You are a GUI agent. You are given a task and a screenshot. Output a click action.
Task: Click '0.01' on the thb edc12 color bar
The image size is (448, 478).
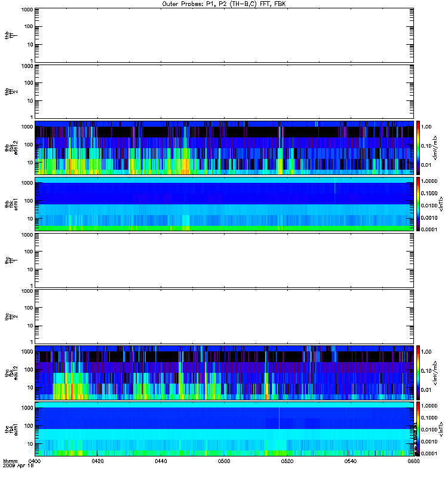coord(426,165)
